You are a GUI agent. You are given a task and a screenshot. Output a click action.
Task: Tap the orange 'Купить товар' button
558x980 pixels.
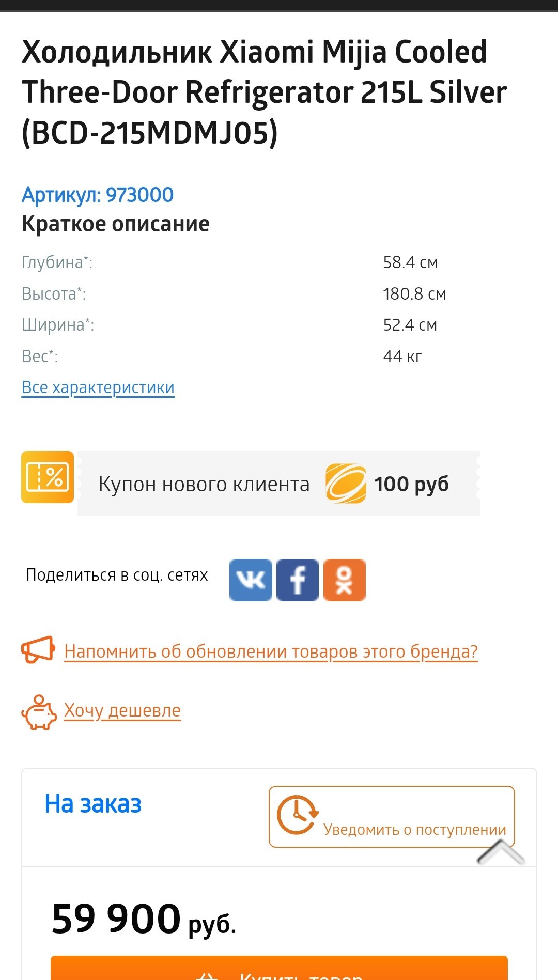279,968
